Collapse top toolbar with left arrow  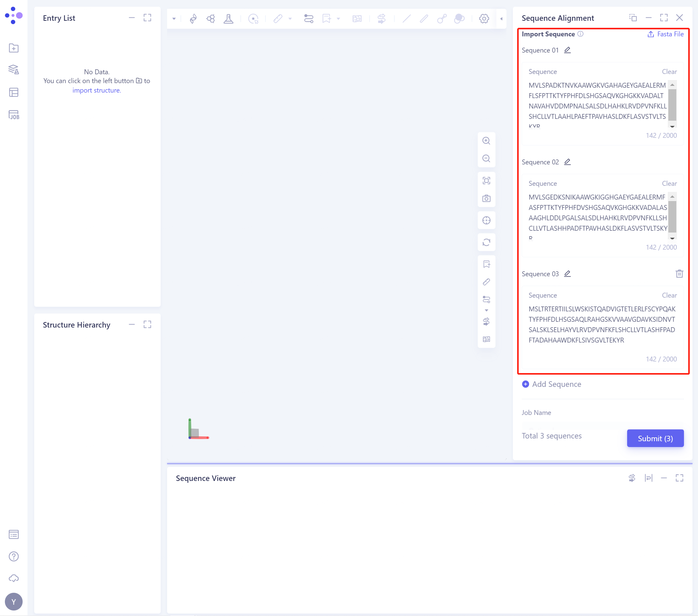(x=501, y=19)
